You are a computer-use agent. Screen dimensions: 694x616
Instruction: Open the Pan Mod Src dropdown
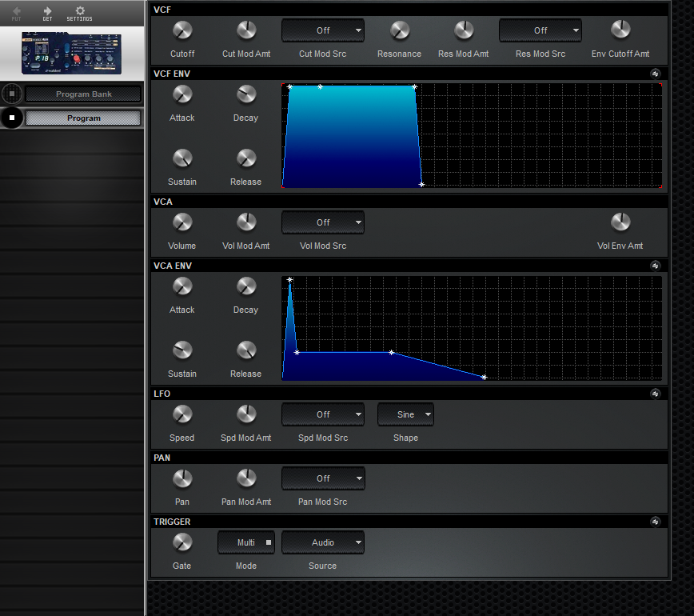pyautogui.click(x=323, y=478)
